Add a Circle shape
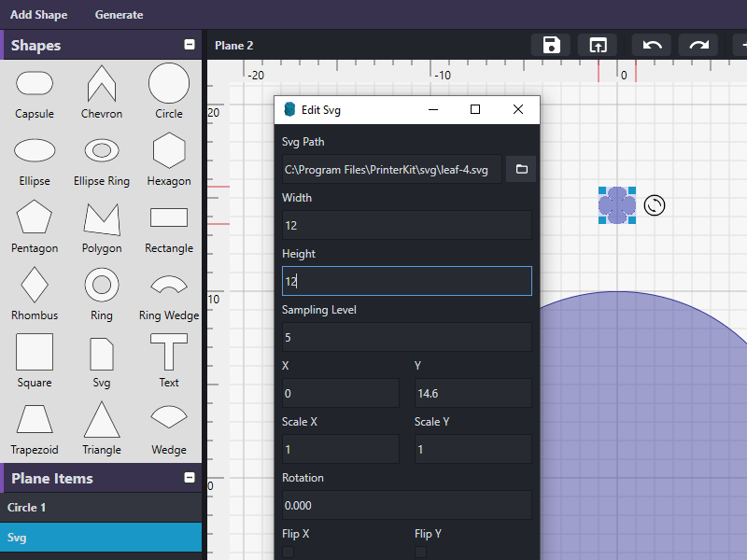Image resolution: width=747 pixels, height=560 pixels. (x=169, y=92)
